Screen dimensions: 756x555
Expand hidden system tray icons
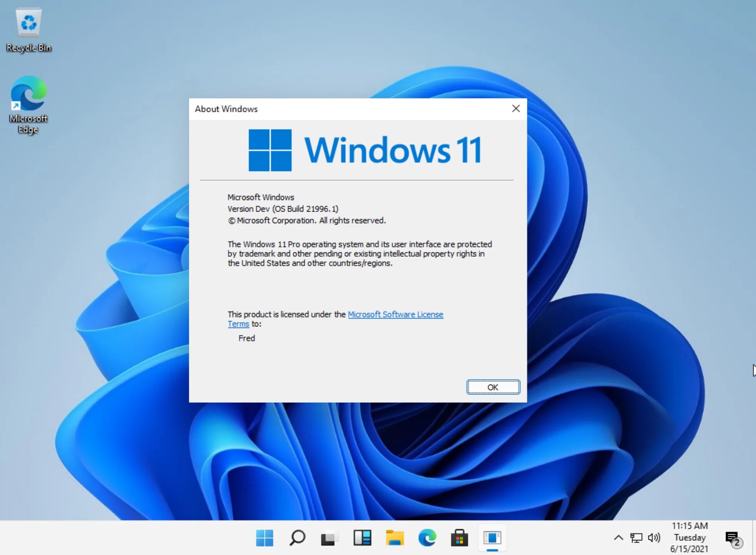(619, 537)
